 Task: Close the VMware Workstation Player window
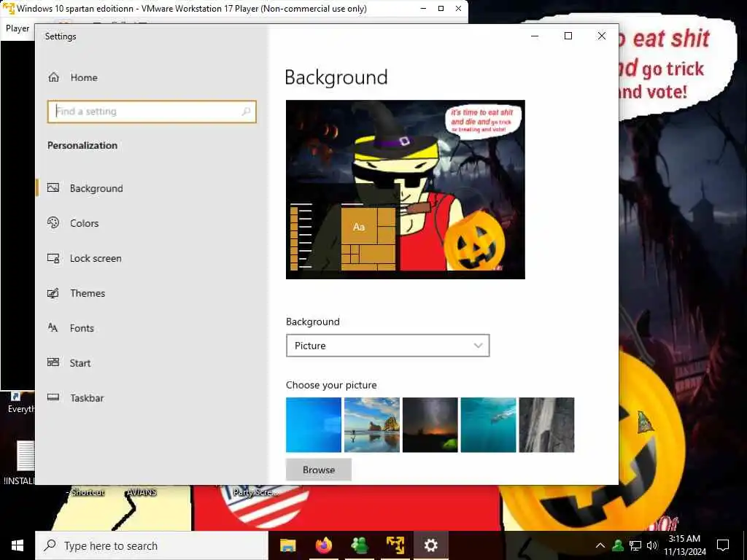tap(458, 9)
